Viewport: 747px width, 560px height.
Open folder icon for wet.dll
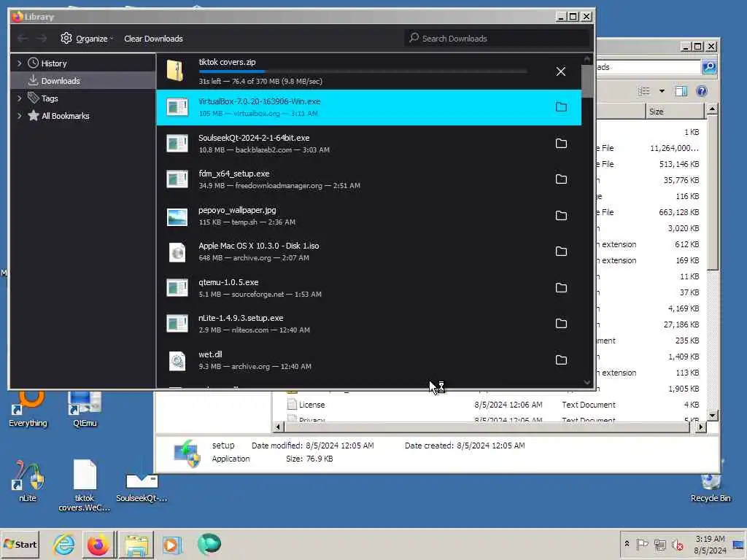pos(561,360)
